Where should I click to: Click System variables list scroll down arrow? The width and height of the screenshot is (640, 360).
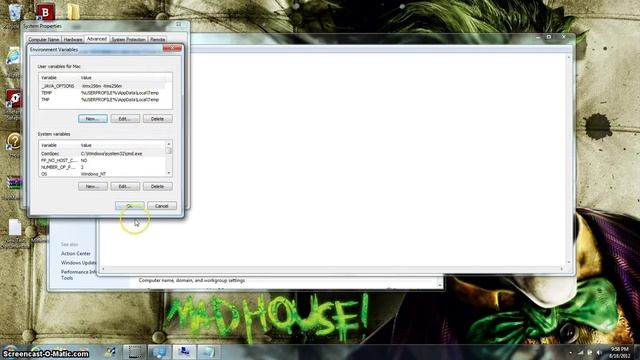pyautogui.click(x=169, y=173)
